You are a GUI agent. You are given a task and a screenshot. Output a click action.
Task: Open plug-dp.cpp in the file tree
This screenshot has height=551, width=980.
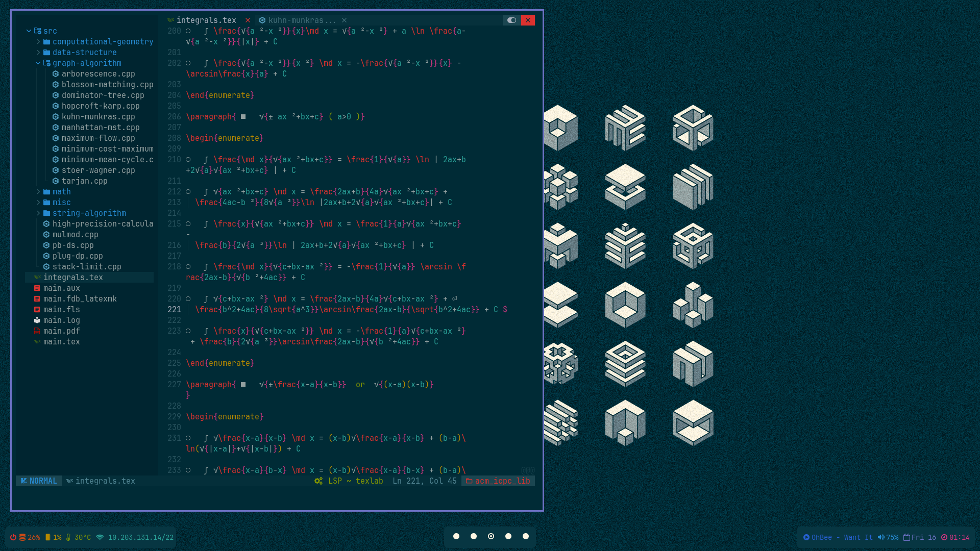[x=78, y=256]
